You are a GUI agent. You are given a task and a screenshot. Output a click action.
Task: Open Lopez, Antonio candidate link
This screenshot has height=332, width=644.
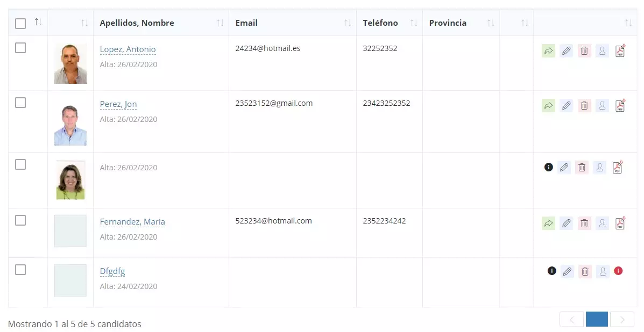click(128, 49)
